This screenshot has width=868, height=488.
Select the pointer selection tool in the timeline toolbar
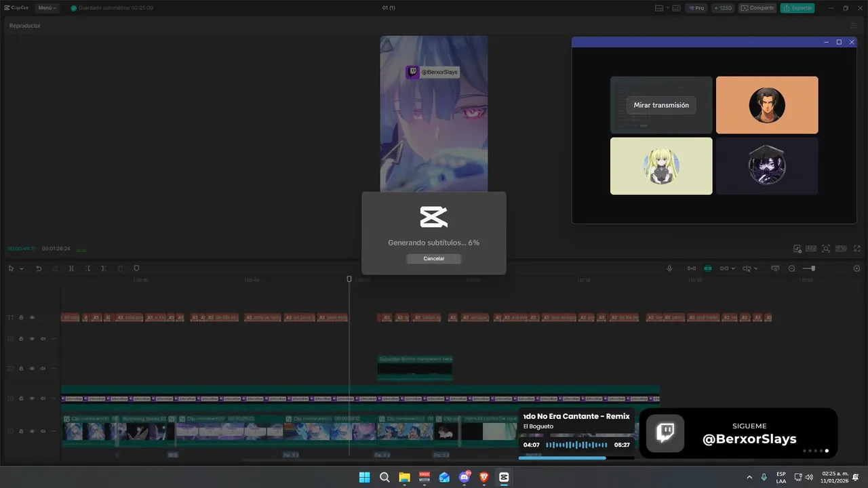(x=12, y=268)
